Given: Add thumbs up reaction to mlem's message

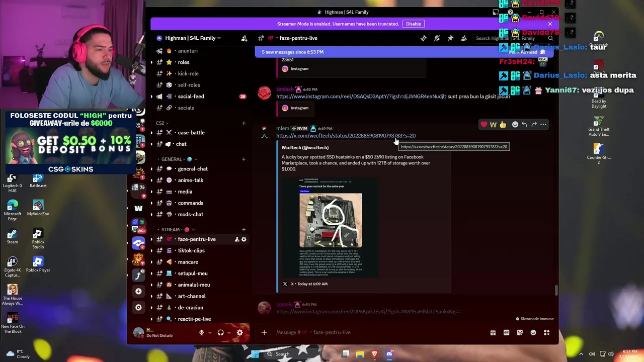Looking at the screenshot, I should pyautogui.click(x=503, y=124).
